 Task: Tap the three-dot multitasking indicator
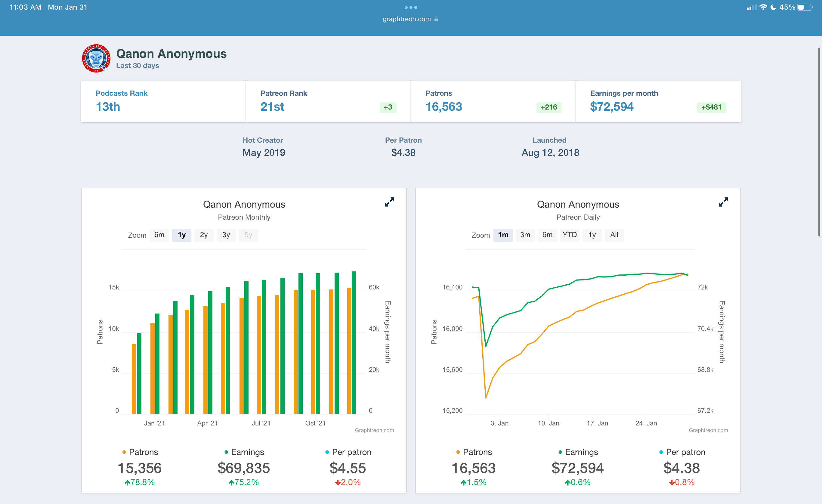pyautogui.click(x=411, y=7)
